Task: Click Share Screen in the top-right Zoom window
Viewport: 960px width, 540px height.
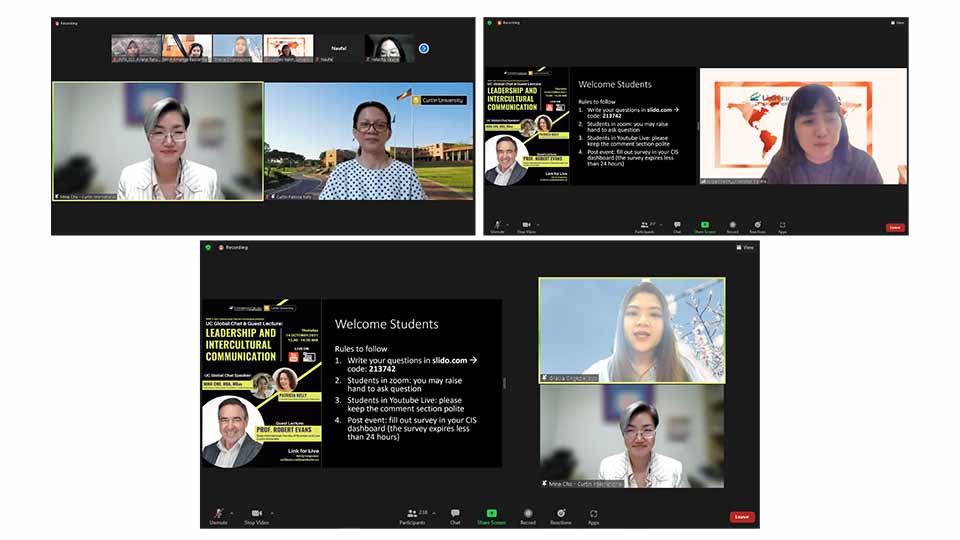Action: click(x=705, y=228)
